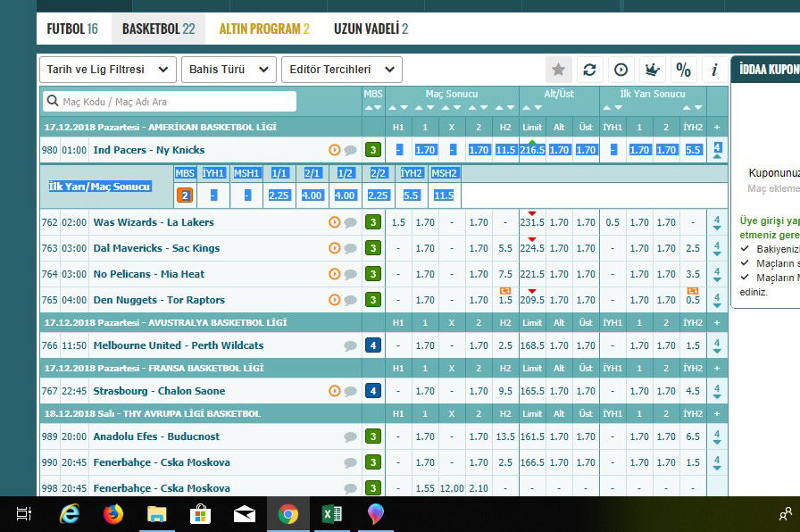
Task: Click limit 168.5 in Melbourne United row
Action: click(532, 345)
